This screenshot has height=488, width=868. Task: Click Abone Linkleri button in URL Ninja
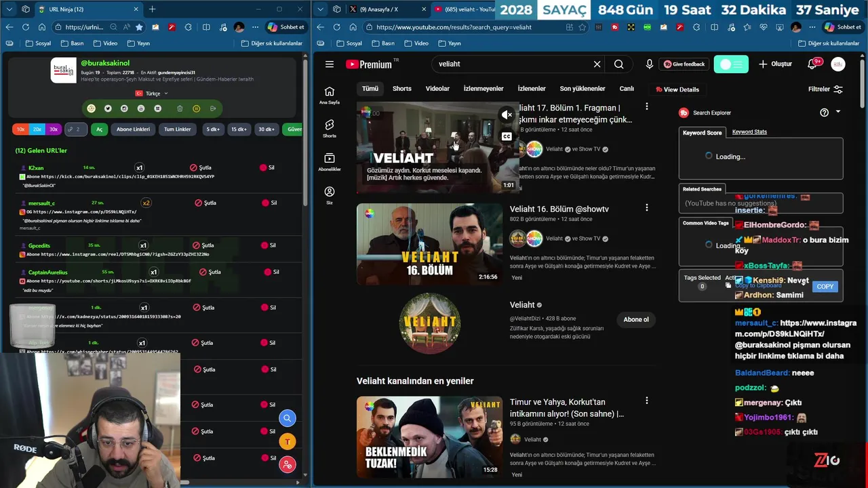point(133,129)
